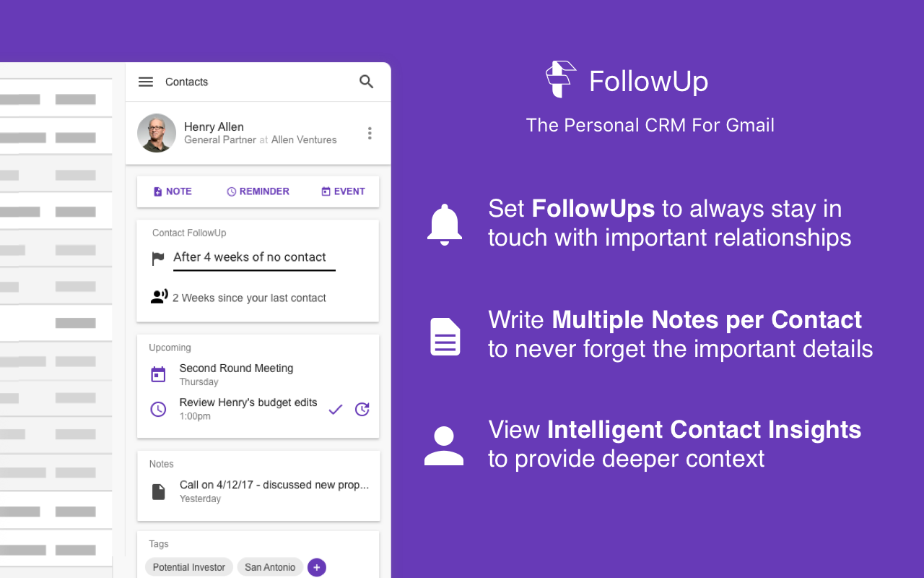The width and height of the screenshot is (924, 578).
Task: Create a REMINDER for this contact
Action: tap(258, 191)
